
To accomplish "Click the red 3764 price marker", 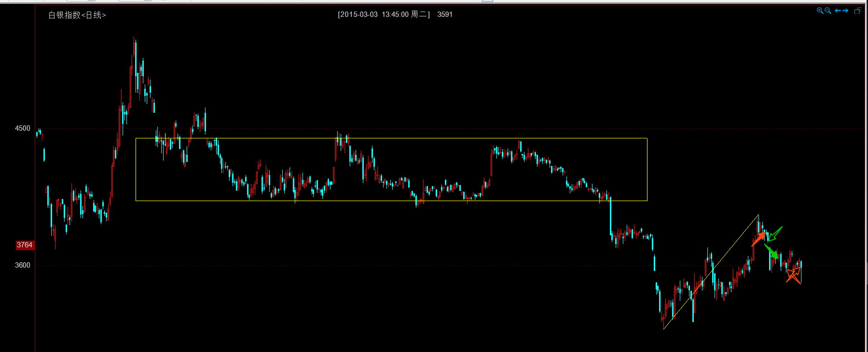I will click(x=25, y=245).
